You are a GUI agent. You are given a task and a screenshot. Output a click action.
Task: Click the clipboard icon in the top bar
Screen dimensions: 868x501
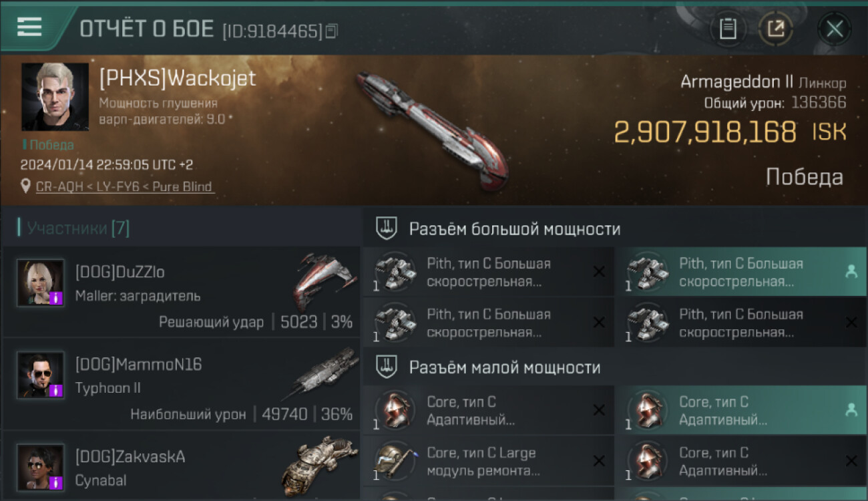point(728,29)
